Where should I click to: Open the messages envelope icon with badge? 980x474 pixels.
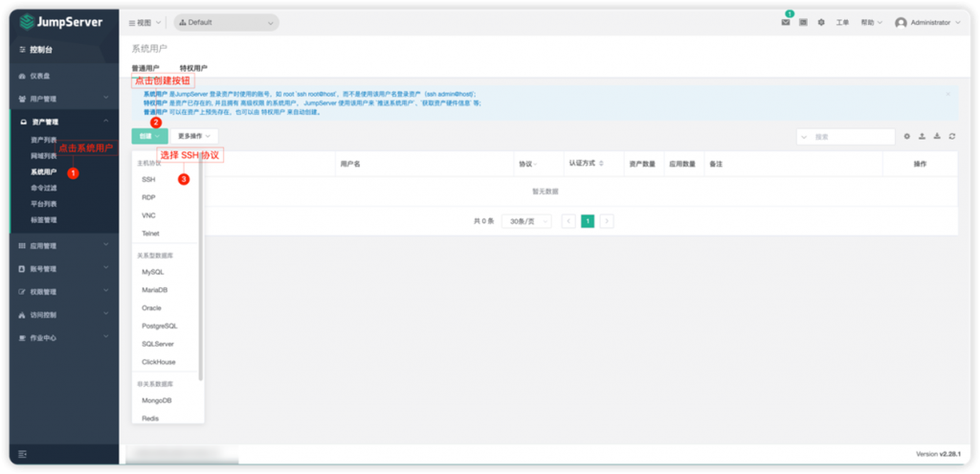point(786,23)
